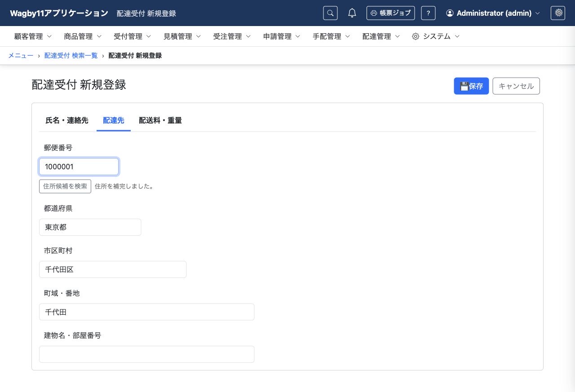Select the 配達先 tab
This screenshot has height=392, width=575.
[x=114, y=120]
